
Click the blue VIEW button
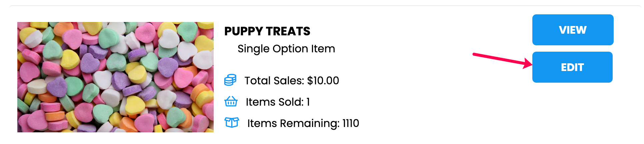point(573,30)
